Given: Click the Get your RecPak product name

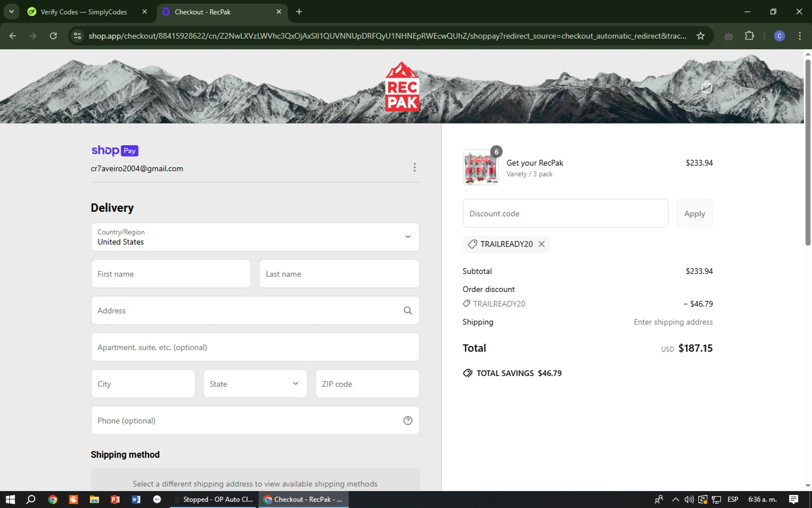Looking at the screenshot, I should click(x=535, y=162).
